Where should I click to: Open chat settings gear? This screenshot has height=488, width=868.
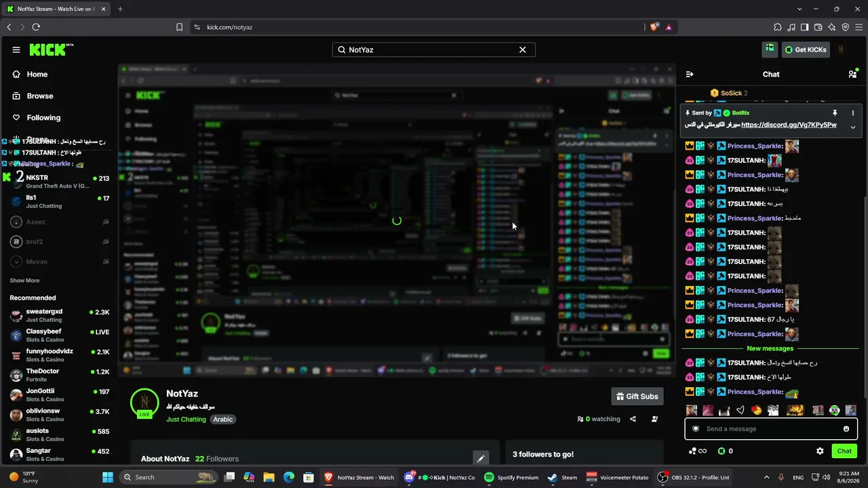(x=820, y=451)
